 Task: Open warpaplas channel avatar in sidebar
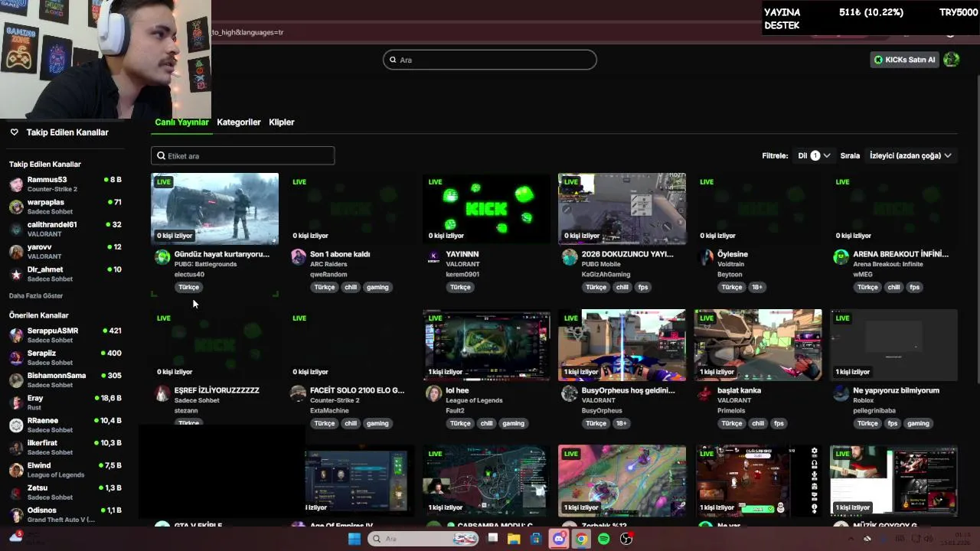[16, 207]
